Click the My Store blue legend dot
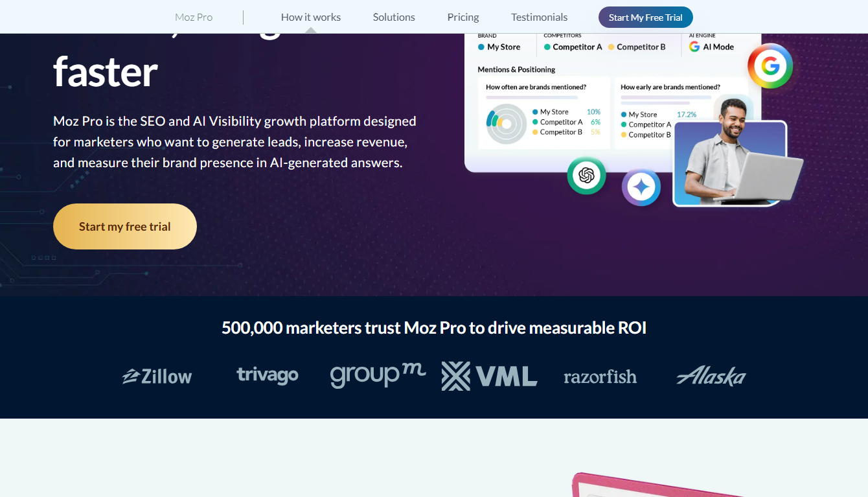This screenshot has height=497, width=868. click(x=481, y=47)
